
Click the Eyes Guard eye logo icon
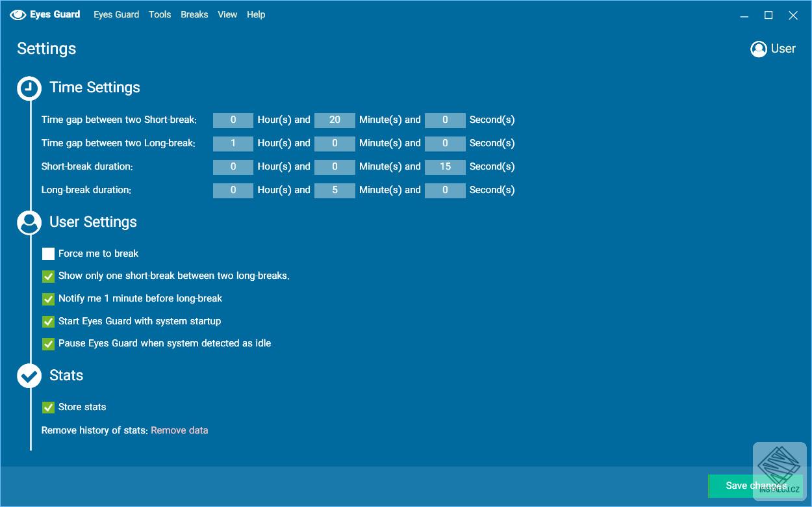pyautogui.click(x=18, y=14)
